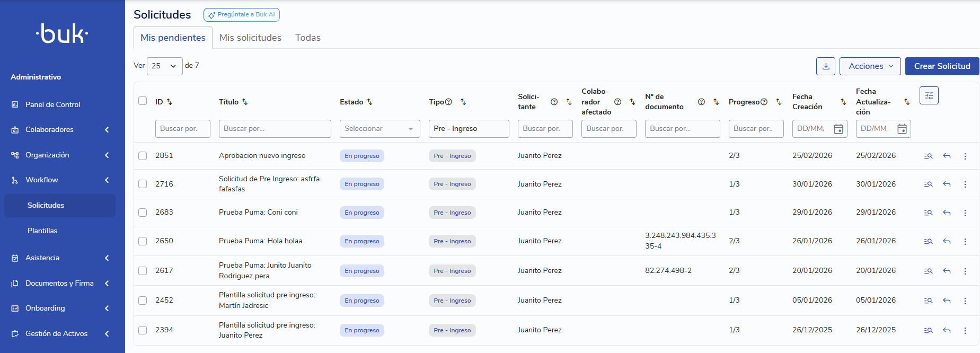The image size is (980, 353).
Task: Switch to the Mis solicitudes tab
Action: (250, 38)
